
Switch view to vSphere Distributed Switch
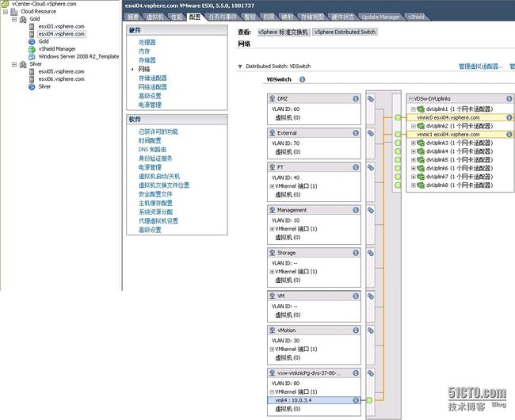345,32
